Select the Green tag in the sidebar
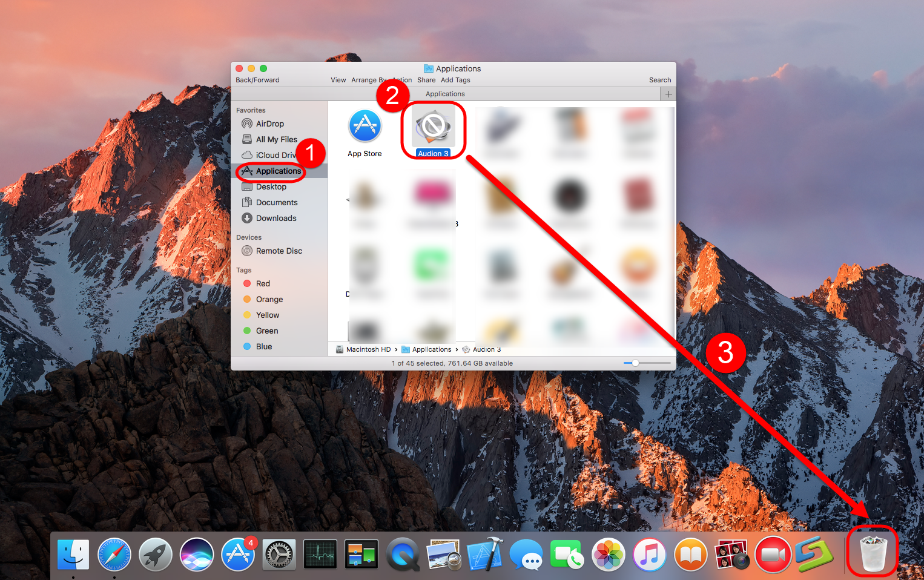 point(266,331)
